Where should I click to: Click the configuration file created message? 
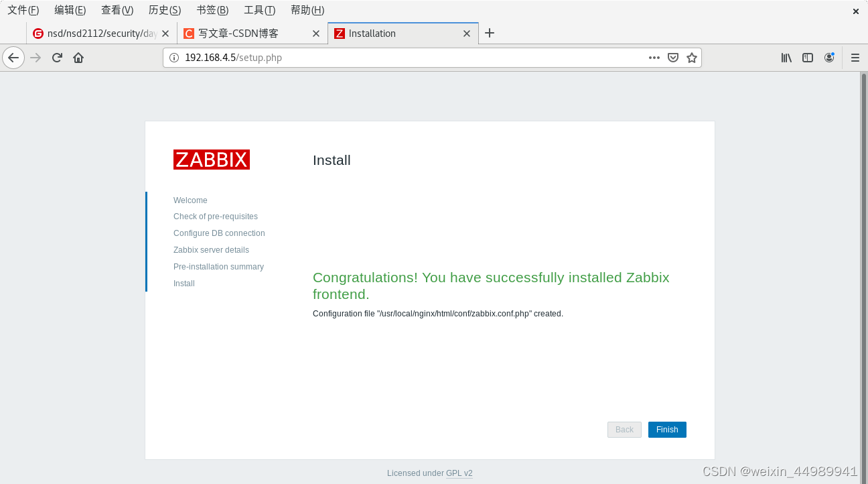pos(438,314)
